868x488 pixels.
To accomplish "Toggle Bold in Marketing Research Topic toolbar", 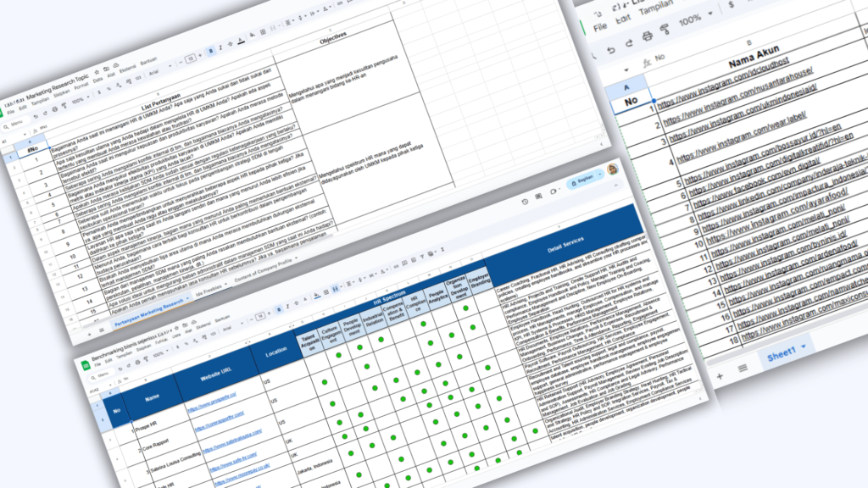I will click(211, 50).
